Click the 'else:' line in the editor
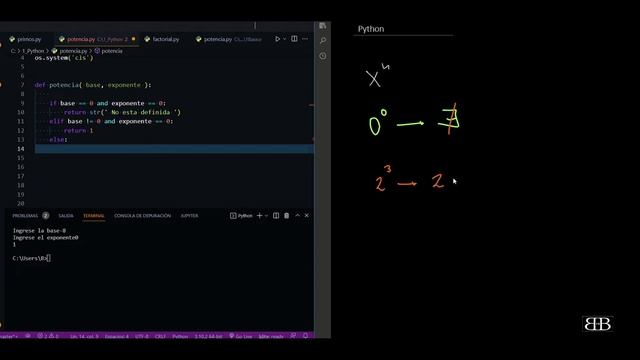The width and height of the screenshot is (640, 360). 58,140
